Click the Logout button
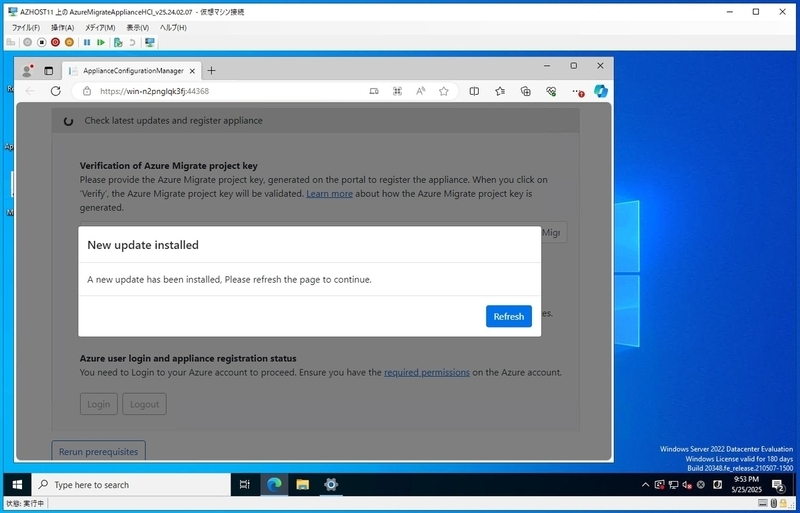This screenshot has width=800, height=513. [144, 404]
